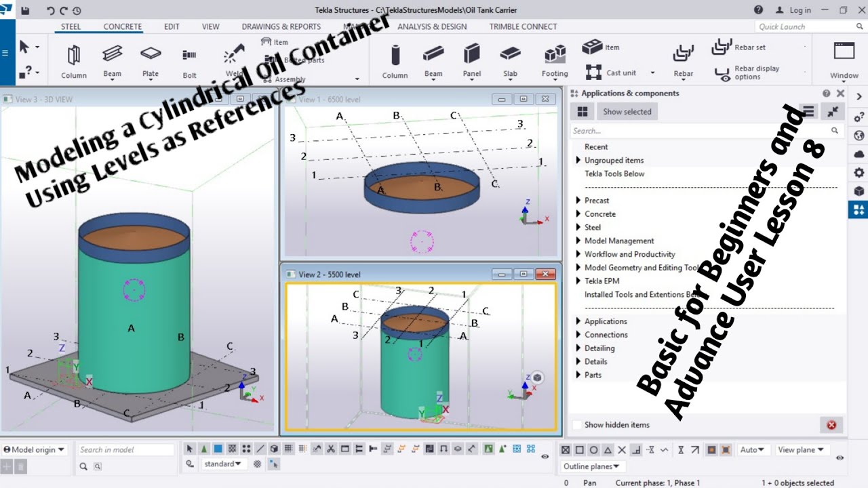Toggle Select cuts scissors switch
The height and width of the screenshot is (488, 868).
click(x=330, y=449)
